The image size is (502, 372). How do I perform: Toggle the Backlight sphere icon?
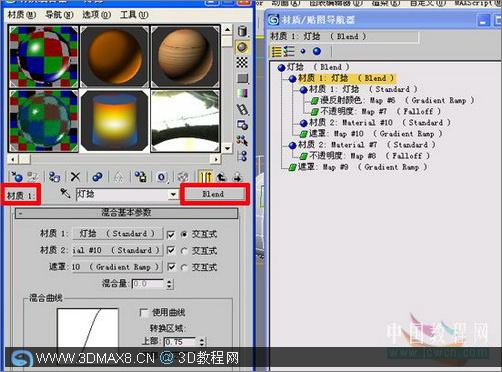(x=242, y=47)
